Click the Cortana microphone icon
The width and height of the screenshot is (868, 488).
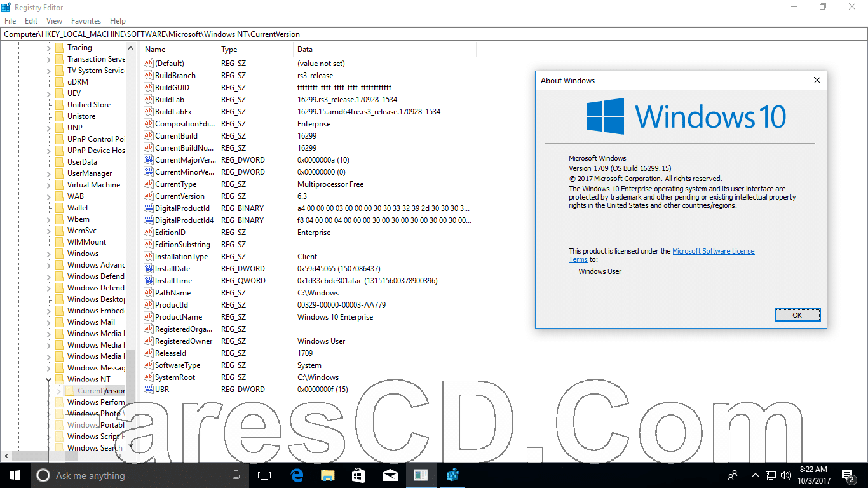(x=236, y=475)
